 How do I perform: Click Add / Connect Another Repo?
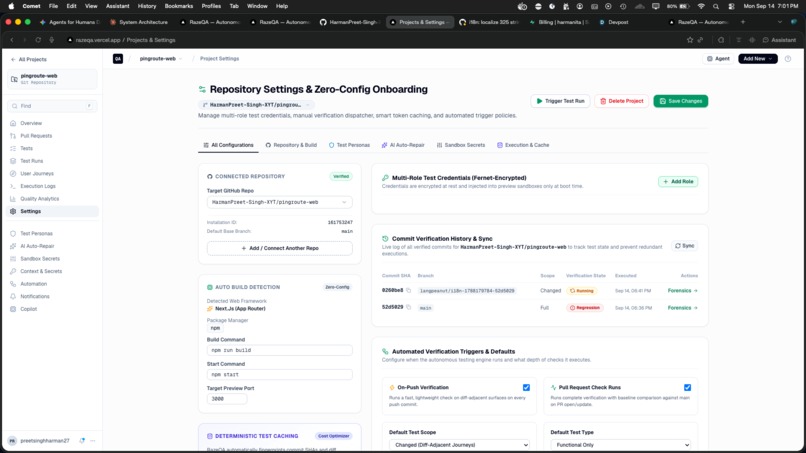280,248
